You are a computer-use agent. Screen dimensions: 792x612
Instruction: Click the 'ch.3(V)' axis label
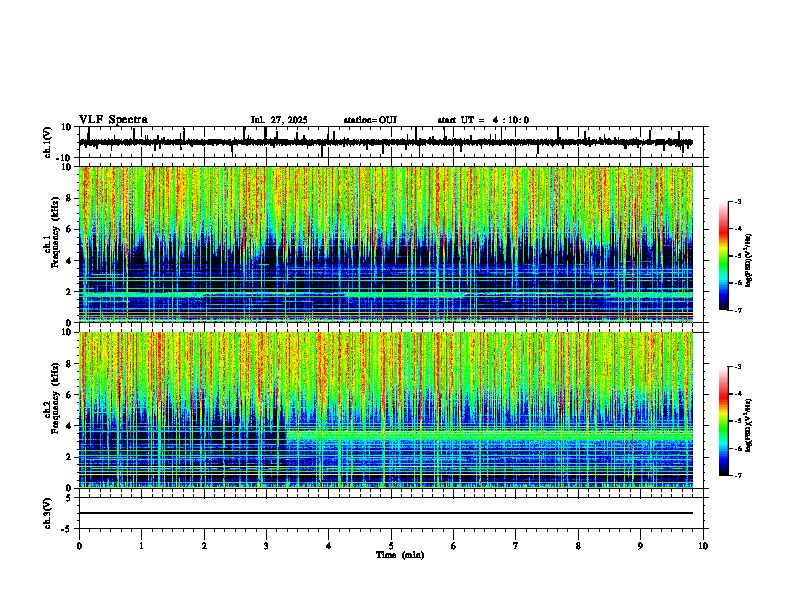coord(48,514)
